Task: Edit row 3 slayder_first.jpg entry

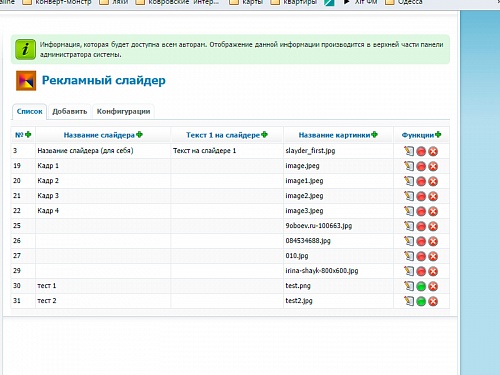Action: pos(409,151)
